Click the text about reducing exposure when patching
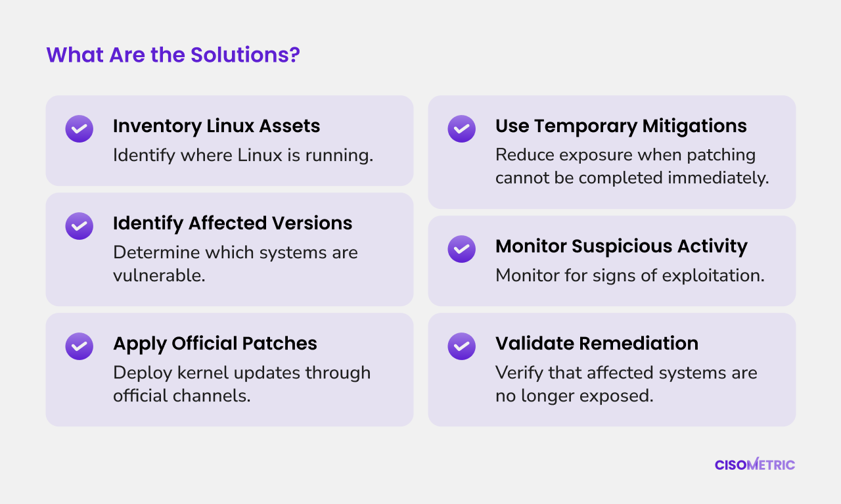Screen dimensions: 841x504 click(632, 166)
